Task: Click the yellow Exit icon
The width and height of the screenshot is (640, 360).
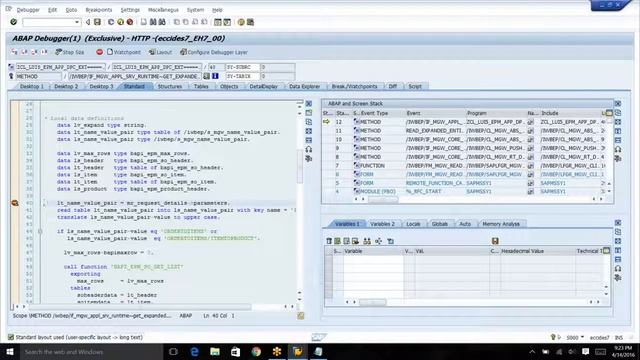Action: coord(120,22)
